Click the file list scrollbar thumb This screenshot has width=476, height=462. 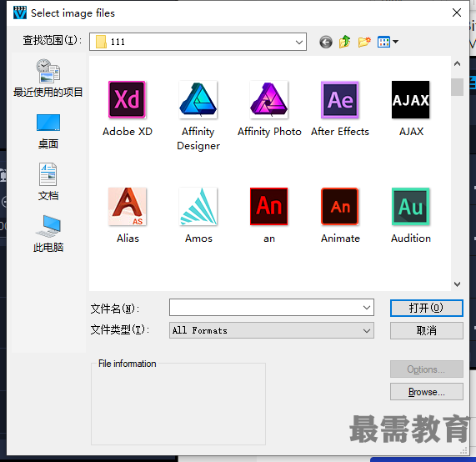[x=457, y=88]
